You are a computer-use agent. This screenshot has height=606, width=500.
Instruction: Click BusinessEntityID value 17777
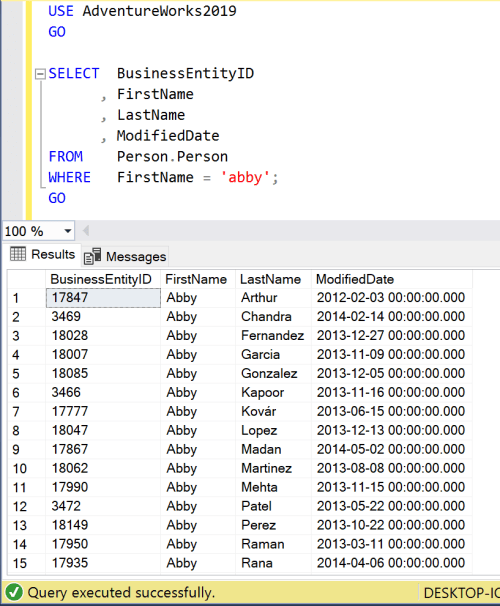coord(103,411)
